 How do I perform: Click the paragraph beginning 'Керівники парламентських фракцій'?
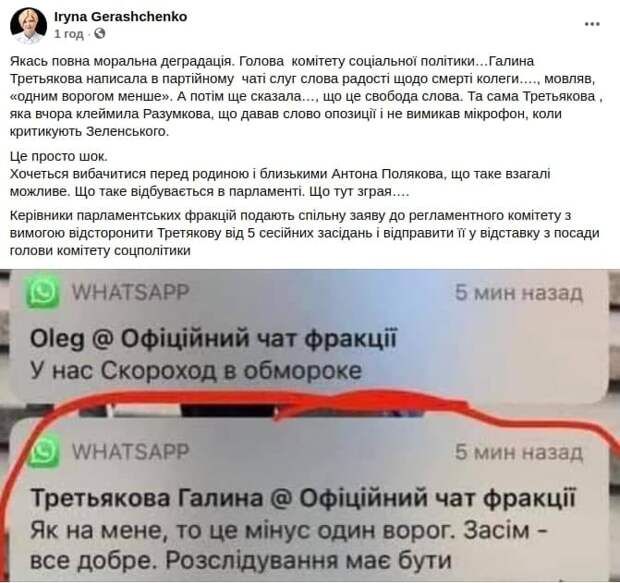click(x=304, y=233)
